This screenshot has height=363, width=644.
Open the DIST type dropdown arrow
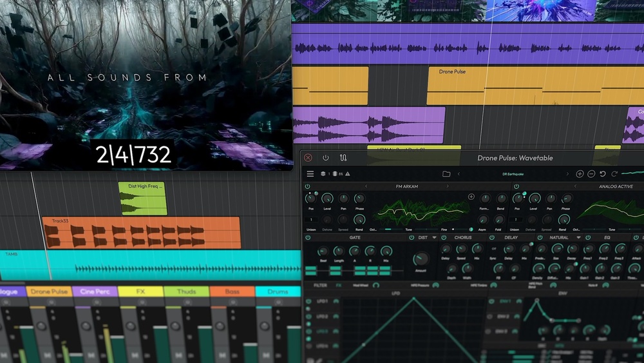pyautogui.click(x=434, y=238)
